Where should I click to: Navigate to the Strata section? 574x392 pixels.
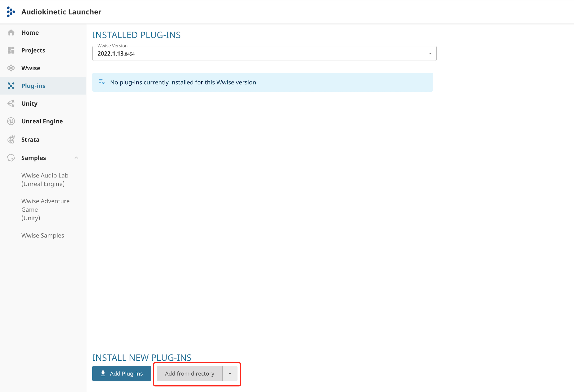[43, 139]
